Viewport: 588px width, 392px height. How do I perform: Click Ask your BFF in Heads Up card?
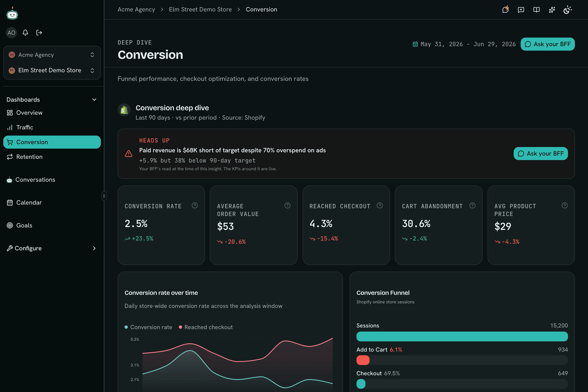540,154
